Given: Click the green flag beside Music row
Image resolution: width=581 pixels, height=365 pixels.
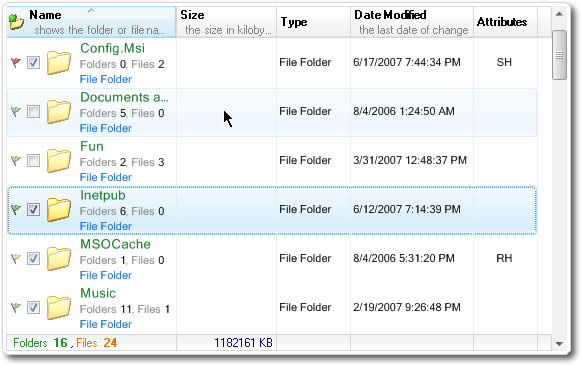Looking at the screenshot, I should click(16, 307).
